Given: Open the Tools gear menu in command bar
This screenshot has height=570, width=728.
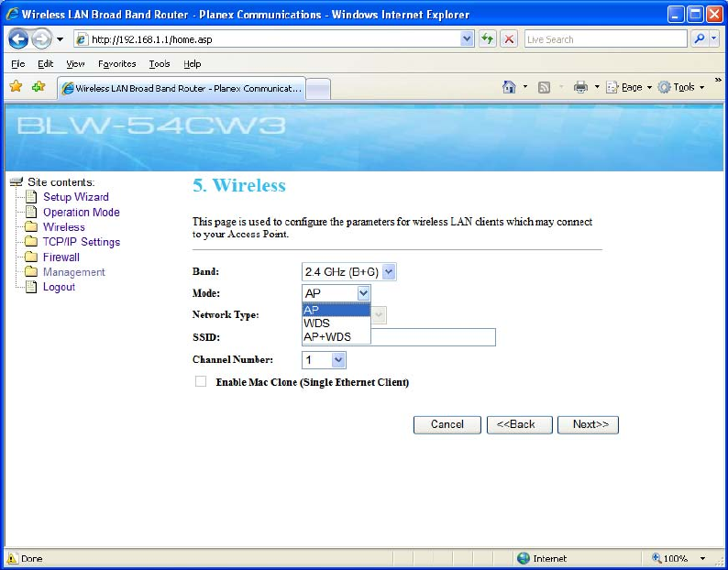Looking at the screenshot, I should coord(681,87).
